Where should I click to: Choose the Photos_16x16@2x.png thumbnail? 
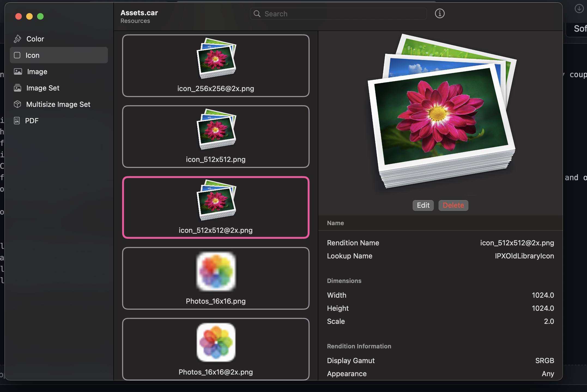(x=216, y=349)
